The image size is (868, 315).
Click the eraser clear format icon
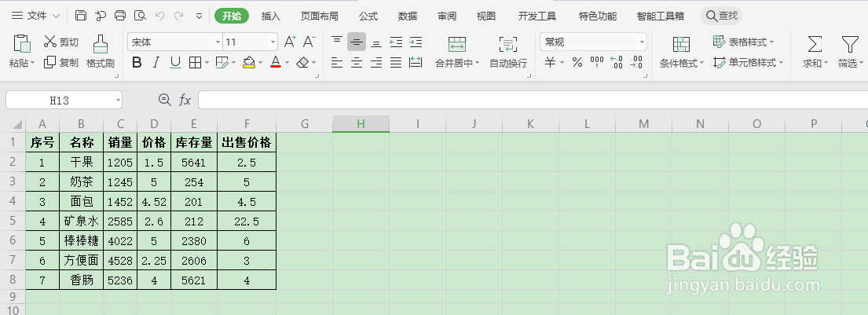[x=302, y=63]
